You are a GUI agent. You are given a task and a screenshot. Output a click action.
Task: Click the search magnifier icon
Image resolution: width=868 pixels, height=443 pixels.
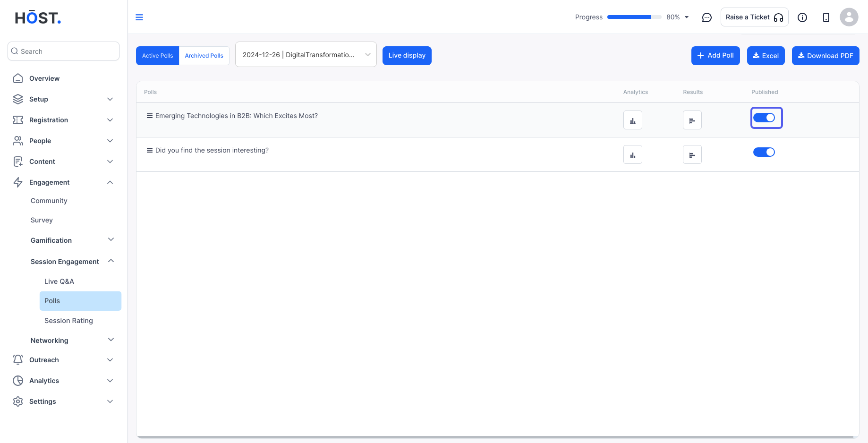[15, 51]
